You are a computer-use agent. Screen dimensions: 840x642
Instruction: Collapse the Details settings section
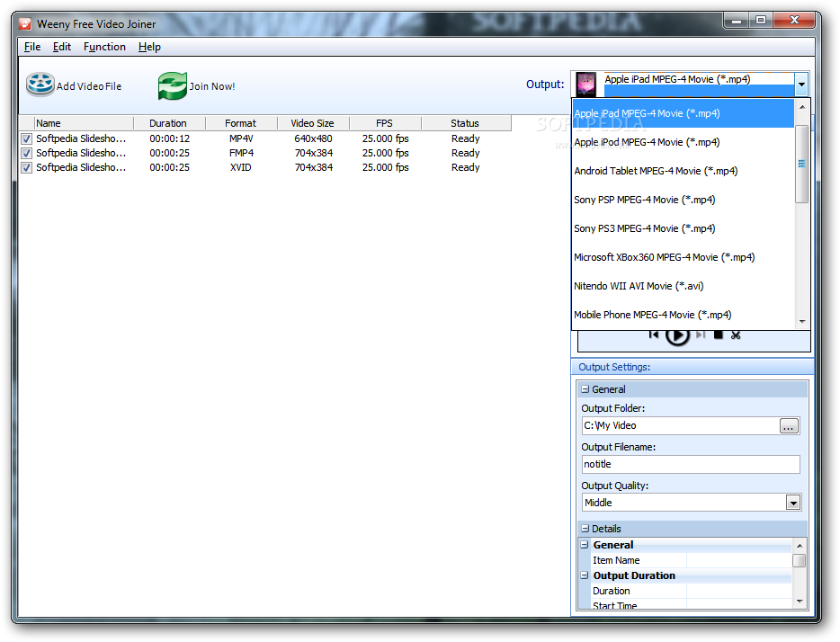(585, 529)
